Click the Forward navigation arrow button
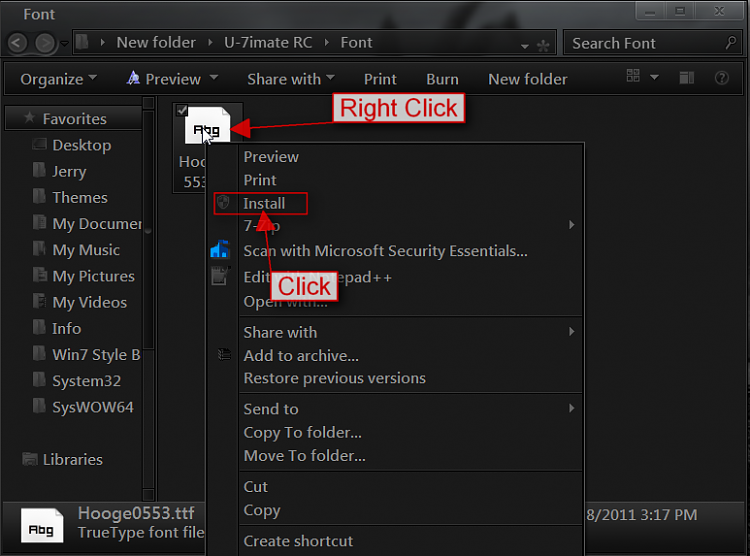The width and height of the screenshot is (750, 556). pos(45,43)
